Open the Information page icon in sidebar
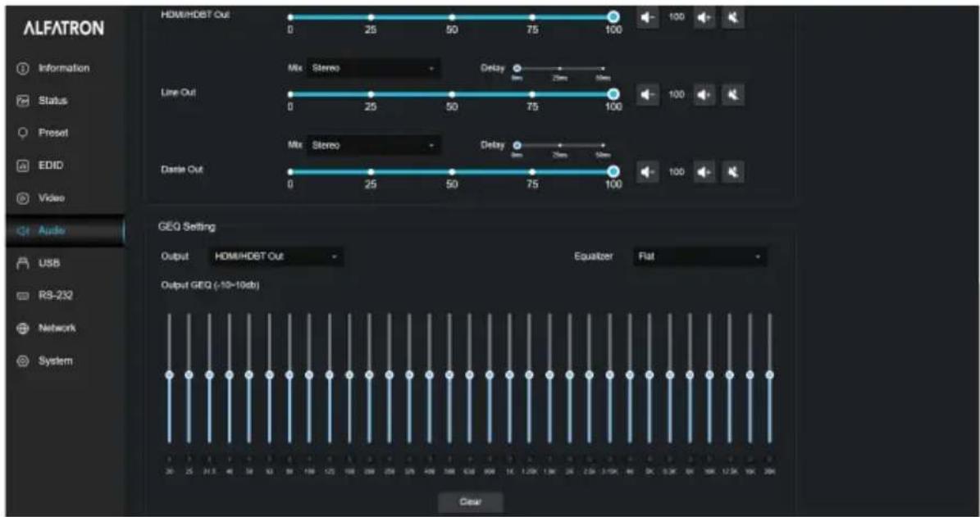The width and height of the screenshot is (980, 517). point(23,68)
